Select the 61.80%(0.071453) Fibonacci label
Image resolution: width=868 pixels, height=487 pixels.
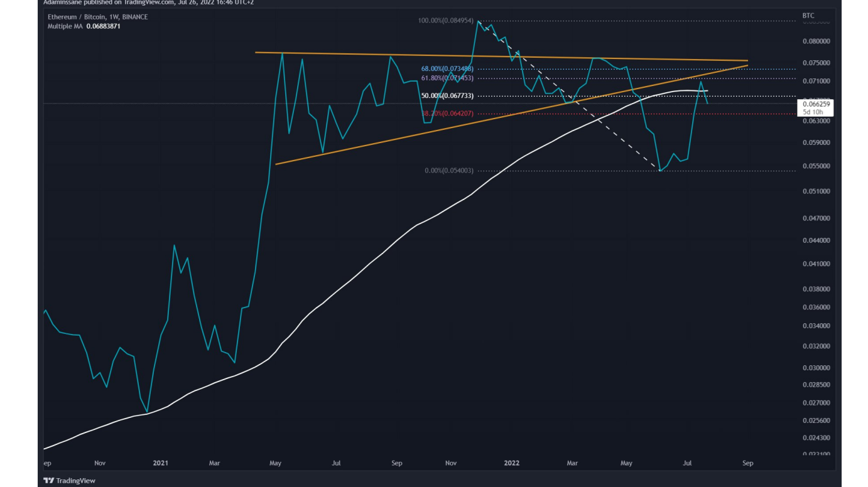[447, 77]
